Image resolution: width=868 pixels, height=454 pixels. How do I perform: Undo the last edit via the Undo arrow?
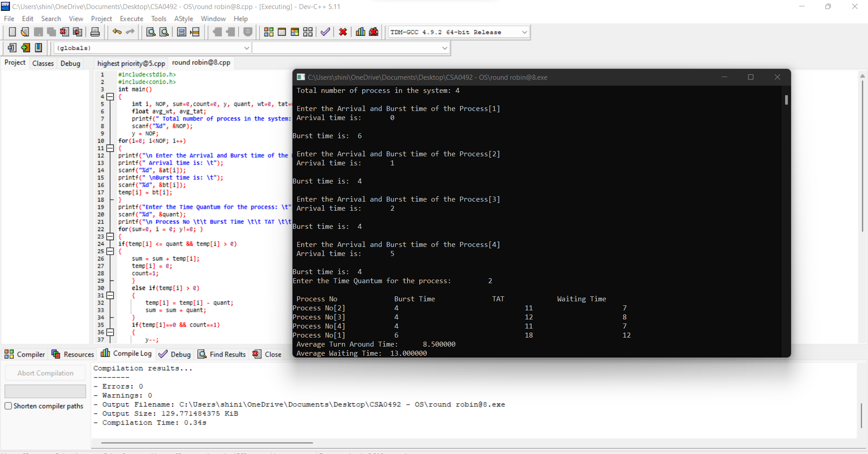click(x=116, y=32)
